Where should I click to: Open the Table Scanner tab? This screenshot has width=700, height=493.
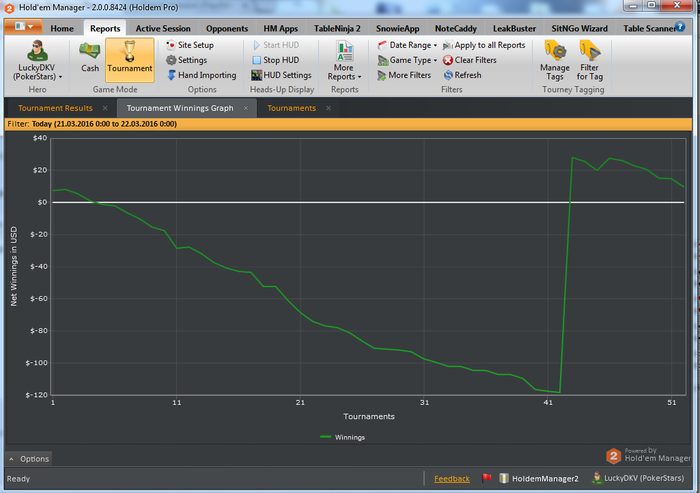coord(648,29)
